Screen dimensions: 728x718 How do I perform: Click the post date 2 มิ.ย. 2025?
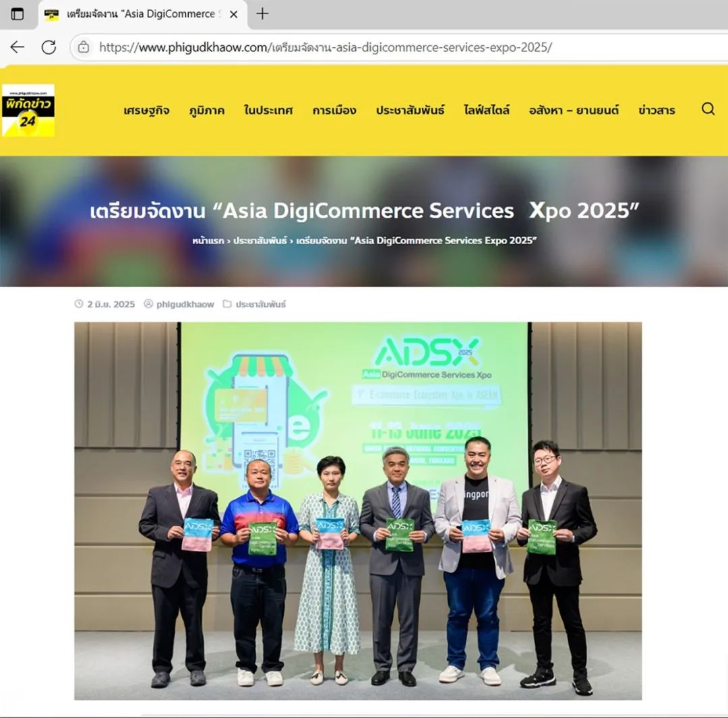(111, 304)
